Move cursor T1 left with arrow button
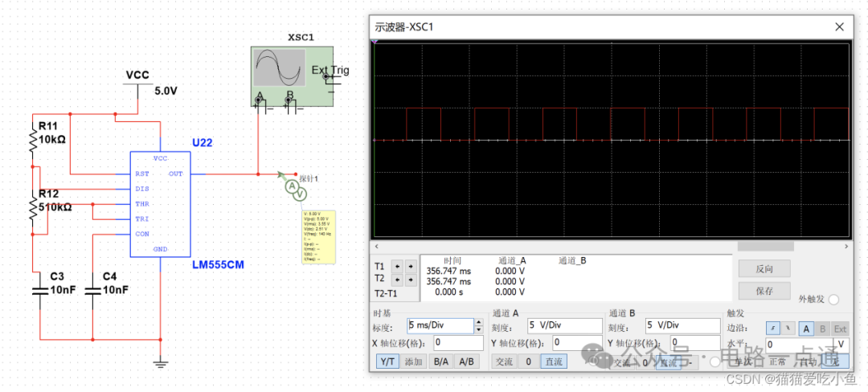Image resolution: width=868 pixels, height=392 pixels. (x=395, y=266)
